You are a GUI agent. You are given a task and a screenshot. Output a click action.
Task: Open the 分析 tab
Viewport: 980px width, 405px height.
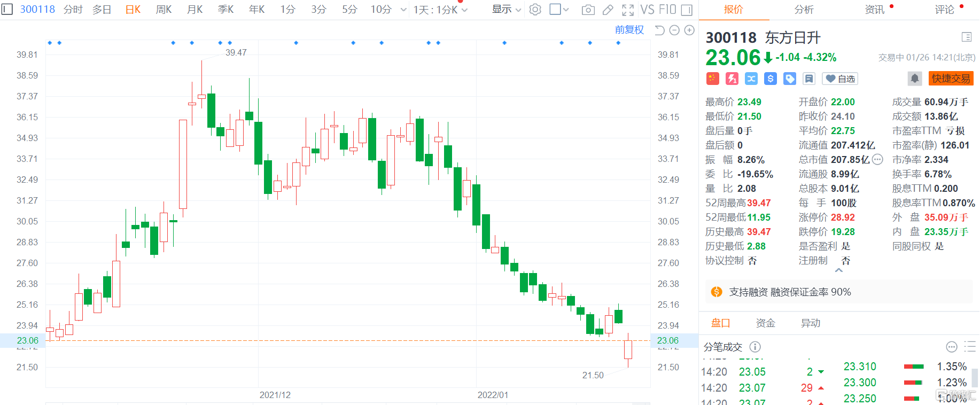pyautogui.click(x=804, y=10)
